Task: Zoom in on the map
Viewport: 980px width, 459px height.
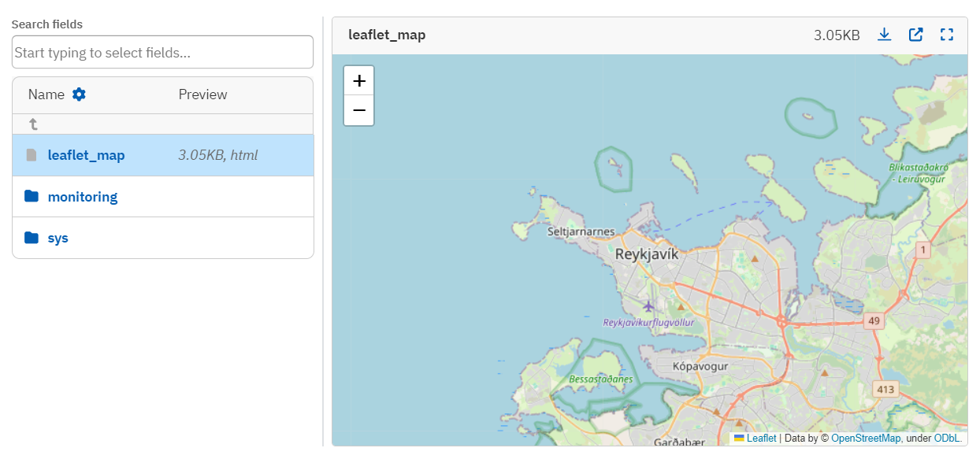Action: pos(358,80)
